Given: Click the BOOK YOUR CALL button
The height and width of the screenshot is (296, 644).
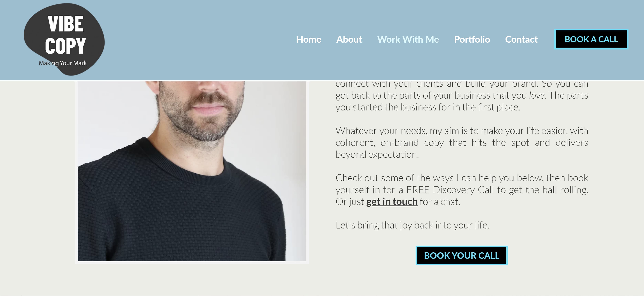Looking at the screenshot, I should click(x=461, y=255).
